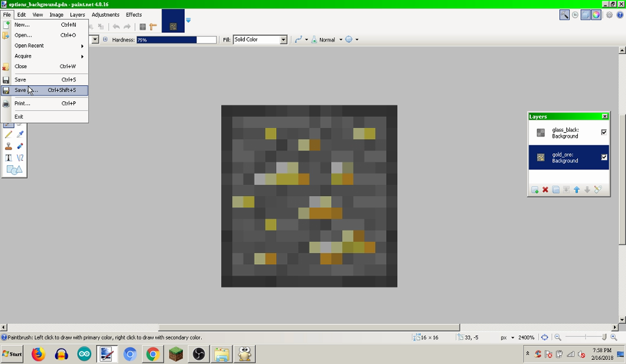
Task: Open the selection clipping mode dropdown
Action: 357,40
